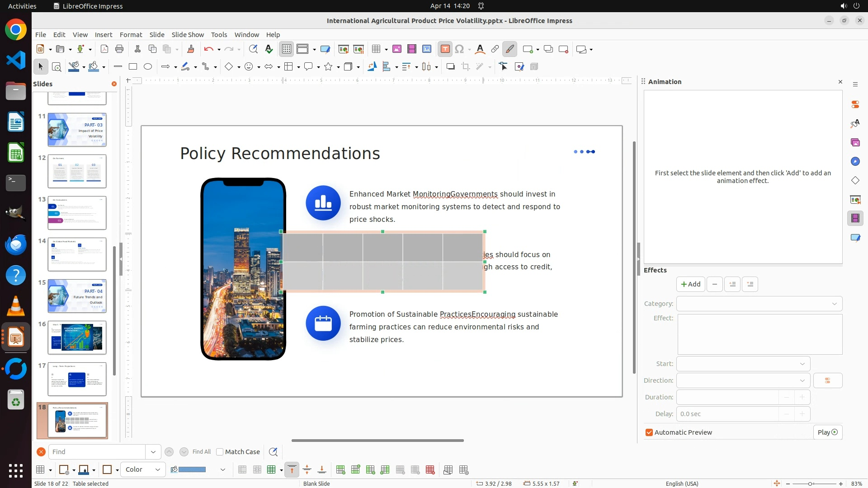Open the Slide Show menu
This screenshot has width=868, height=488.
[188, 34]
